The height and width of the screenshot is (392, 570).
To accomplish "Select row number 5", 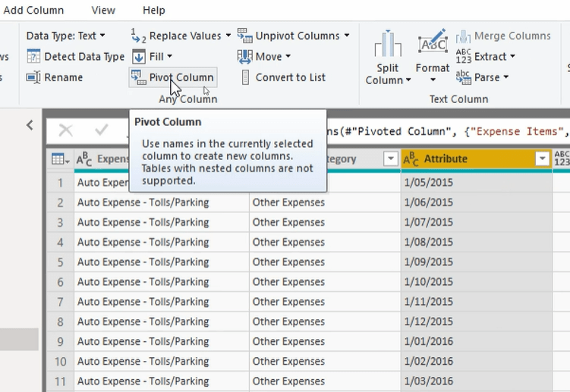I will click(x=61, y=262).
